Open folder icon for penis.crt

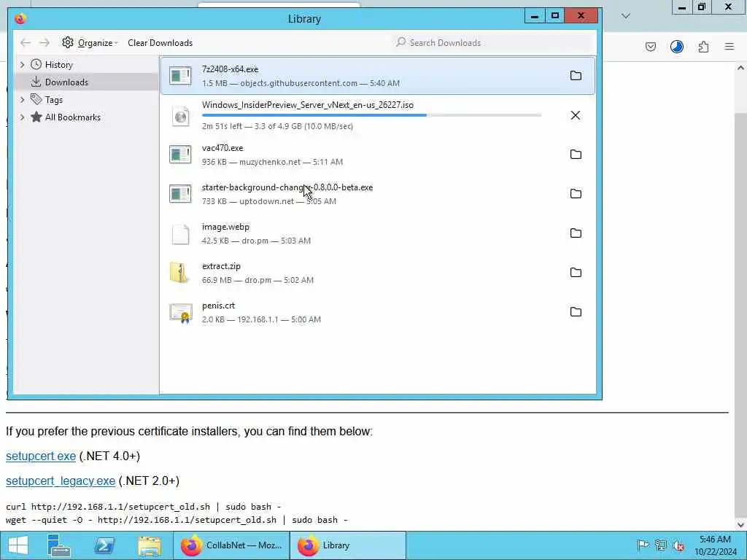pyautogui.click(x=576, y=312)
